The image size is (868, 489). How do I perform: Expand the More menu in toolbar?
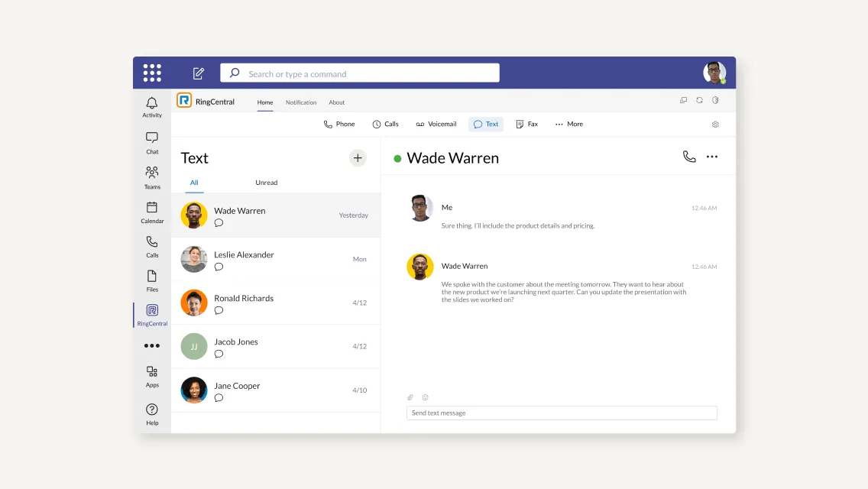[x=569, y=124]
